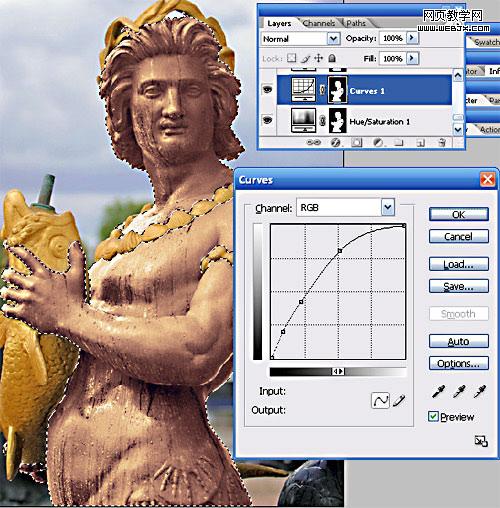Image resolution: width=500 pixels, height=508 pixels.
Task: Choose the curve point editing tool
Action: click(x=380, y=400)
